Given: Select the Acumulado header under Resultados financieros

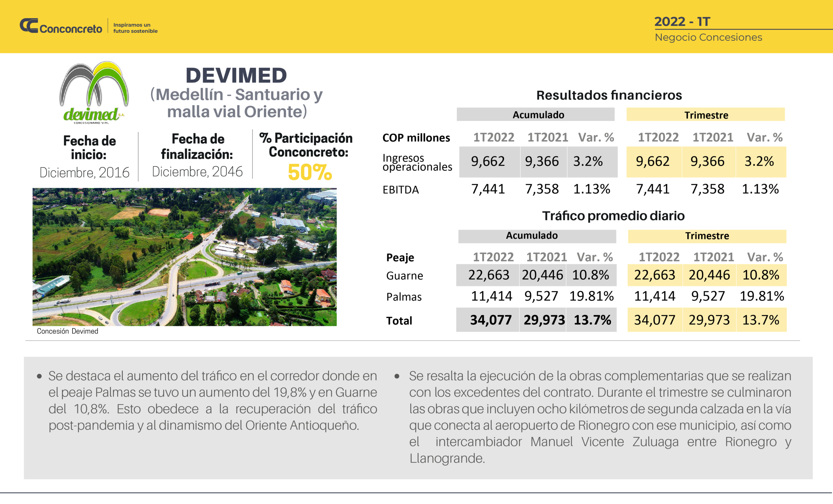Looking at the screenshot, I should pyautogui.click(x=538, y=115).
